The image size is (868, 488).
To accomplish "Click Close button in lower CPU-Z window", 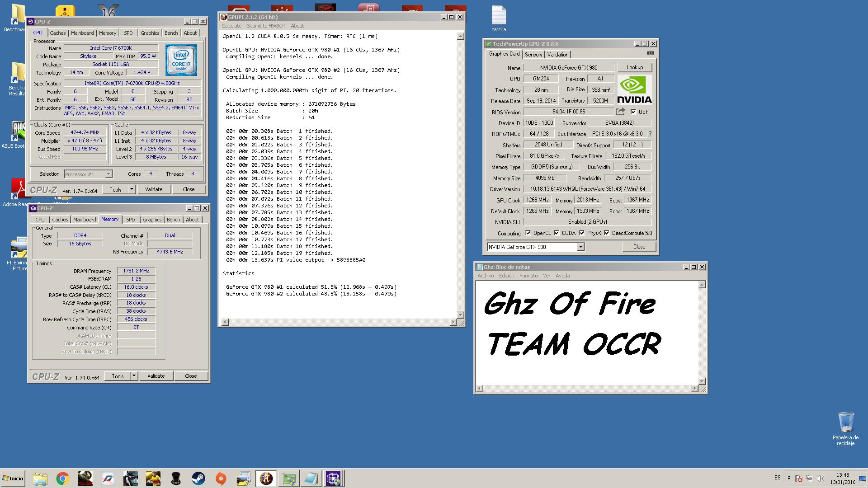I will [x=191, y=376].
